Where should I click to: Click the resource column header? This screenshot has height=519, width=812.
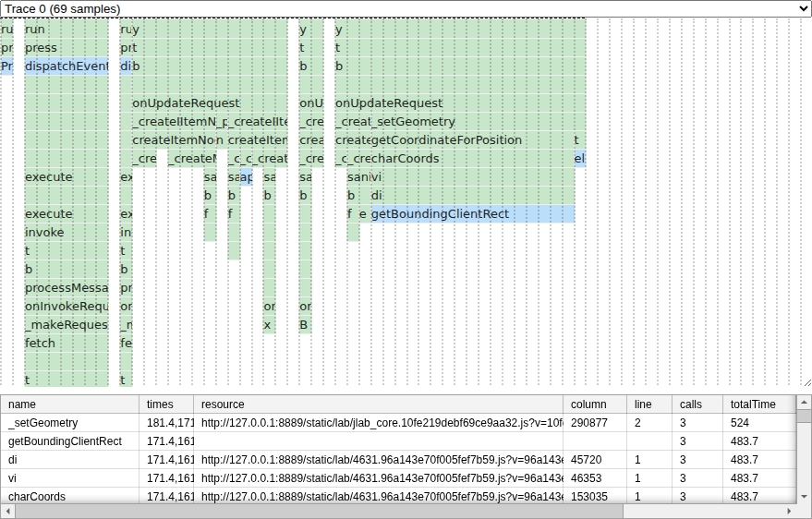(379, 404)
